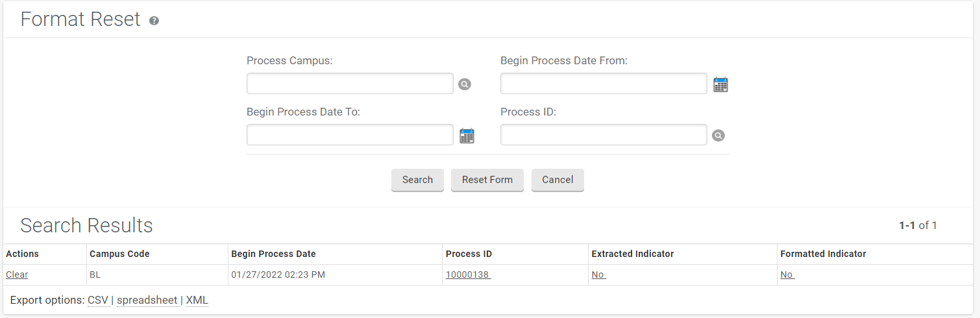Export results as spreadsheet
Viewport: 980px width, 318px height.
[x=147, y=300]
